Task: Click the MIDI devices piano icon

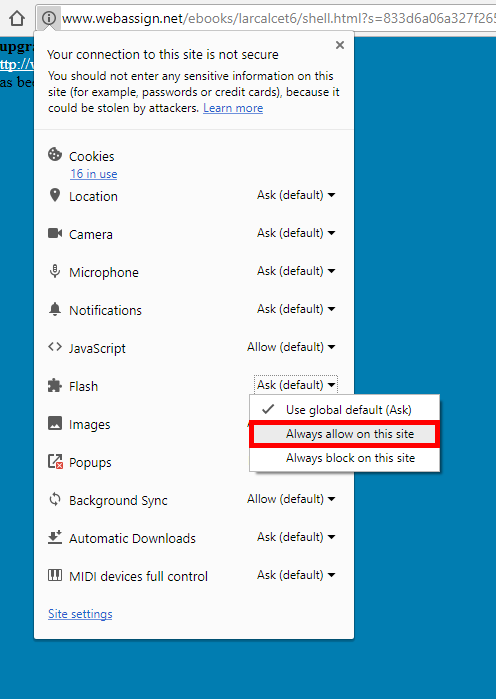Action: (x=55, y=575)
